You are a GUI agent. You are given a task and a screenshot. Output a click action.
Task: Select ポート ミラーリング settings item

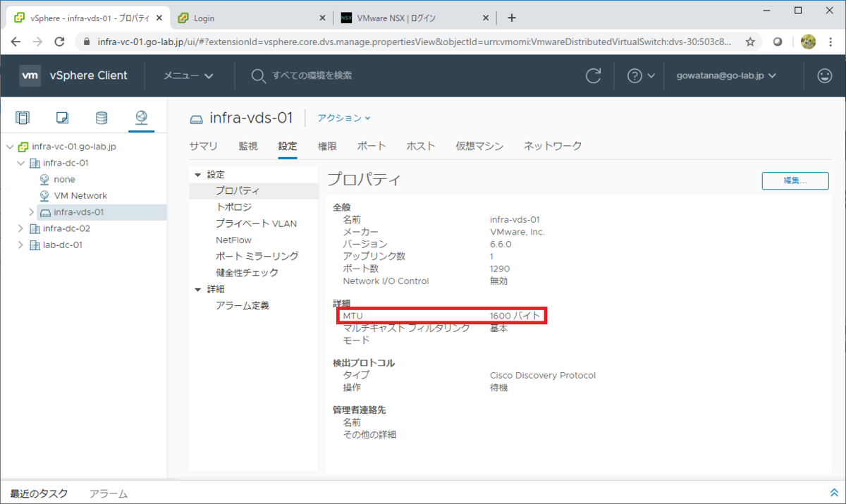pos(257,256)
